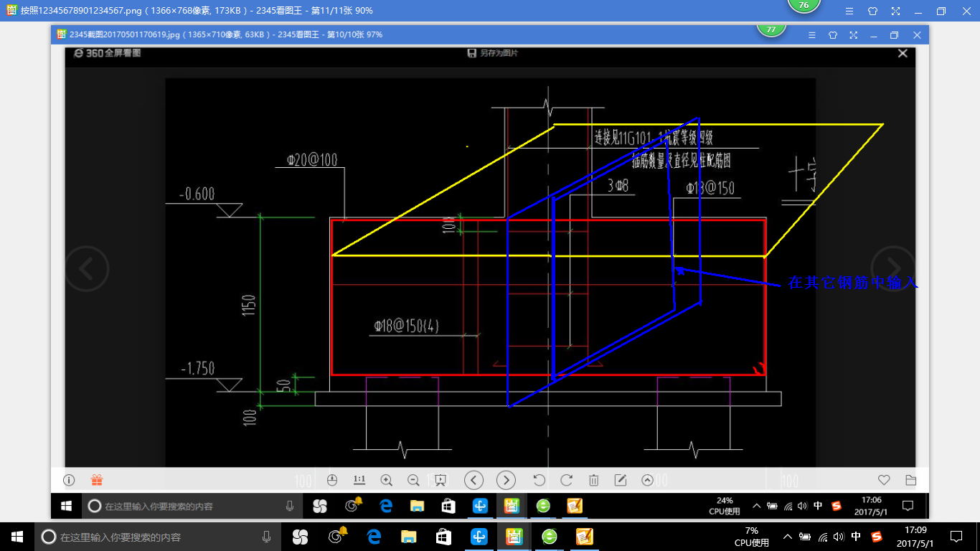Click the red gift icon
The image size is (980, 551).
[x=97, y=480]
